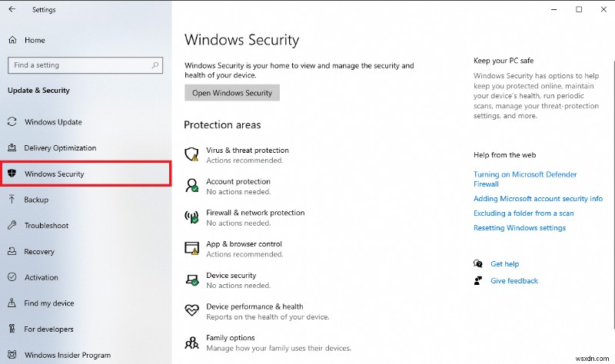This screenshot has width=615, height=364.
Task: Click the Virus & threat protection shield icon
Action: pyautogui.click(x=192, y=154)
